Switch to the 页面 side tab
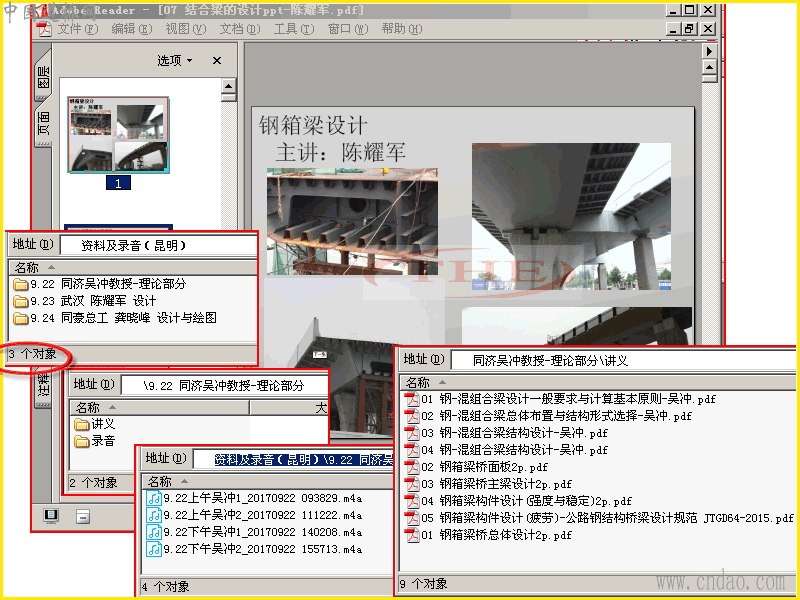 pyautogui.click(x=44, y=123)
